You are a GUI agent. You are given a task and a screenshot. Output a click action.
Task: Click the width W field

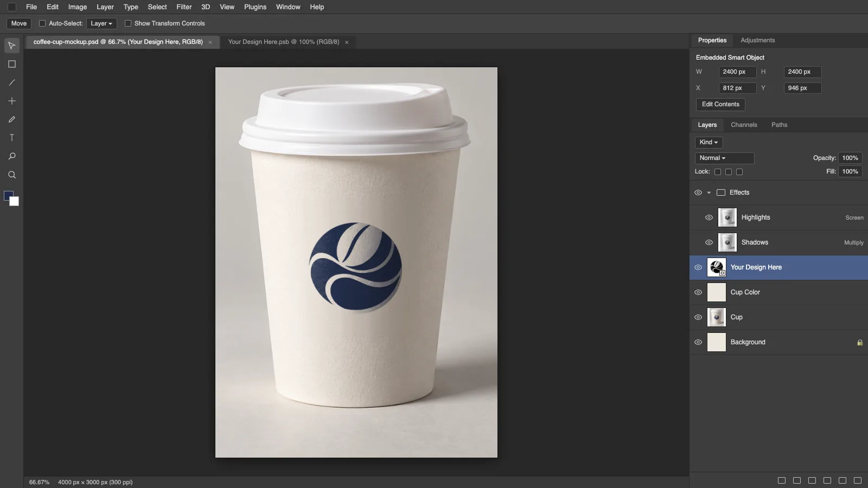pos(737,72)
